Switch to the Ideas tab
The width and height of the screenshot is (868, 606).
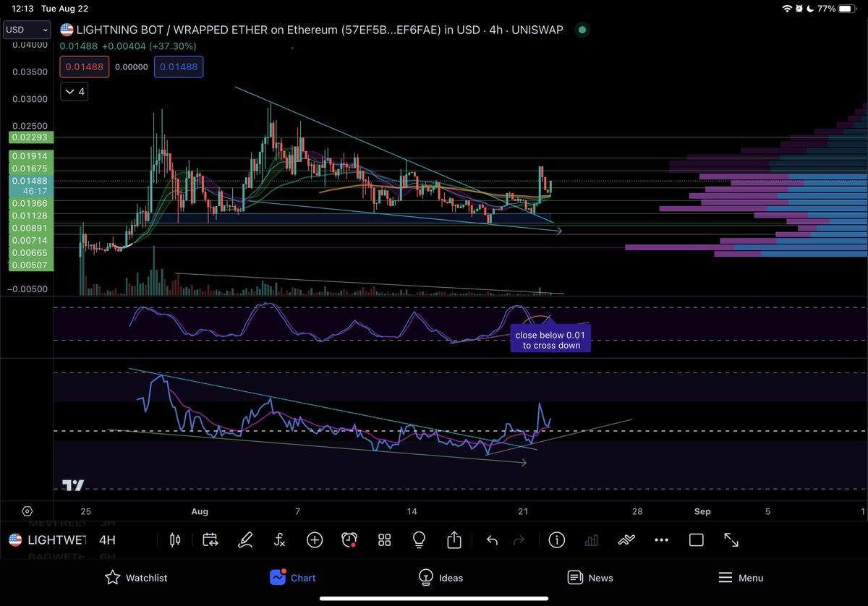[x=441, y=577]
